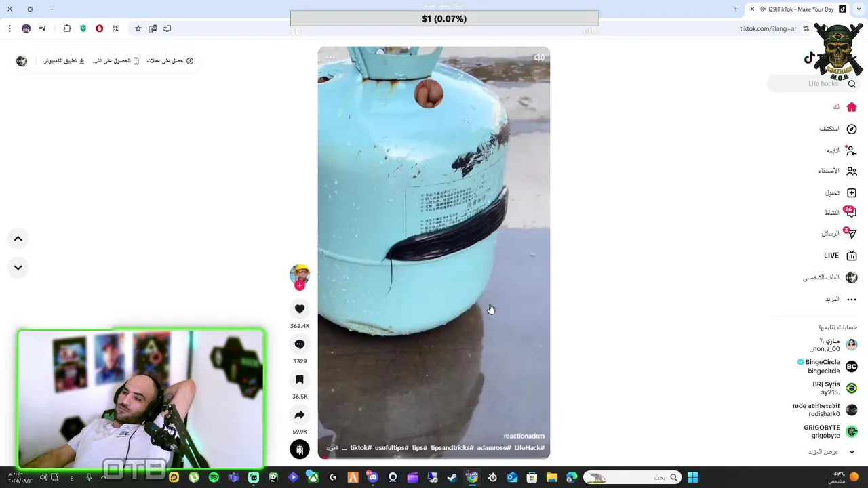Open the Following feed (أتابعه)
The height and width of the screenshot is (488, 868).
842,150
